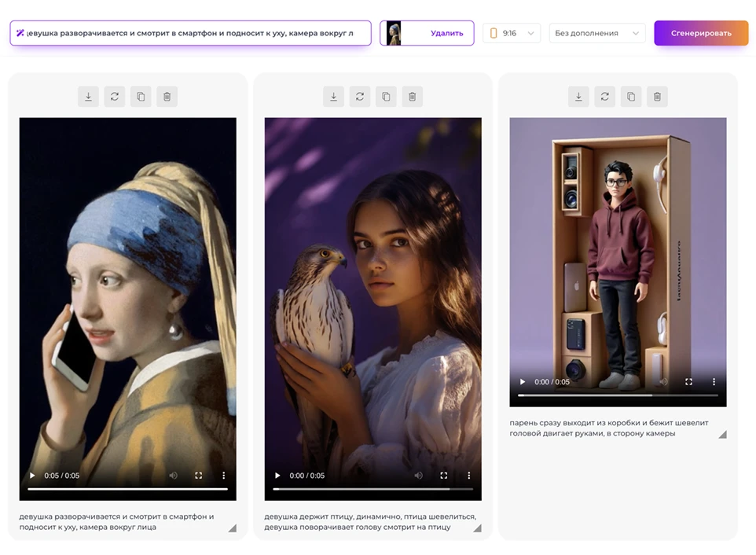Click the 'Сгенерировать' button

coord(701,33)
